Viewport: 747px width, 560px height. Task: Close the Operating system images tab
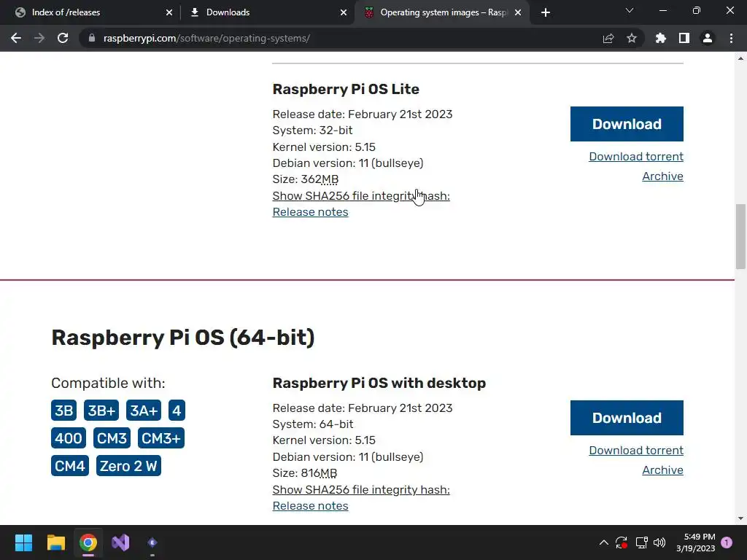(518, 12)
